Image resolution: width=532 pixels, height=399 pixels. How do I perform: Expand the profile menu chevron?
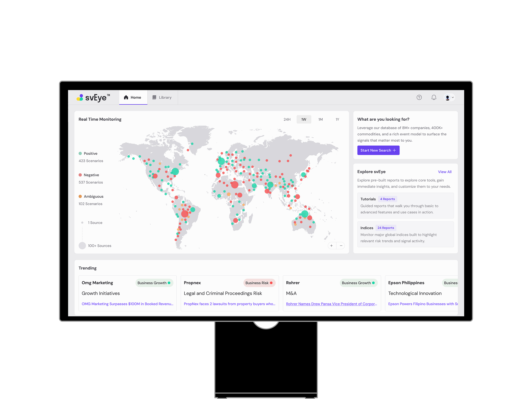(453, 97)
